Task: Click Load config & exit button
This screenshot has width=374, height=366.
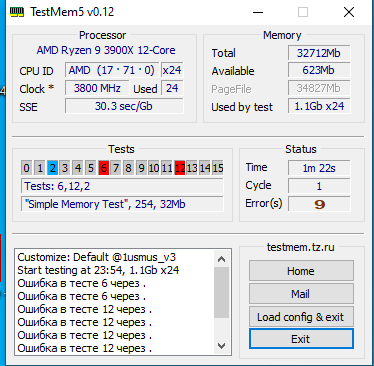Action: point(301,317)
